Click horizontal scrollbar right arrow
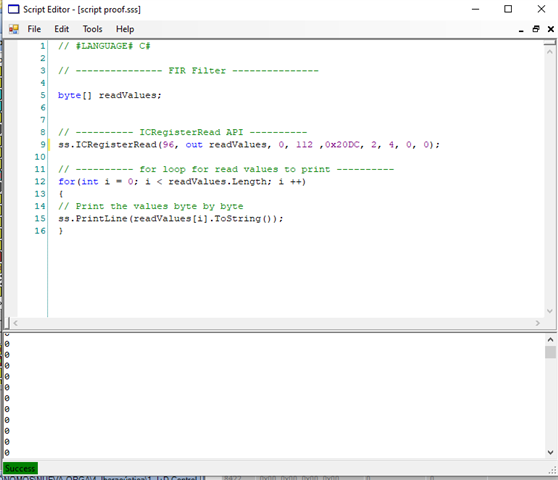The height and width of the screenshot is (480, 558). point(538,323)
